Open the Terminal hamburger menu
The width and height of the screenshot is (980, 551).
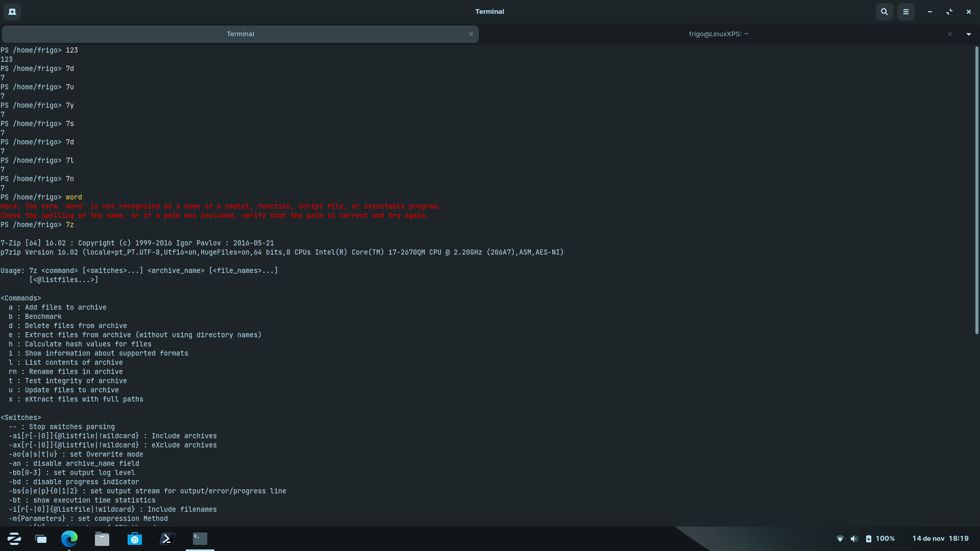[x=906, y=11]
